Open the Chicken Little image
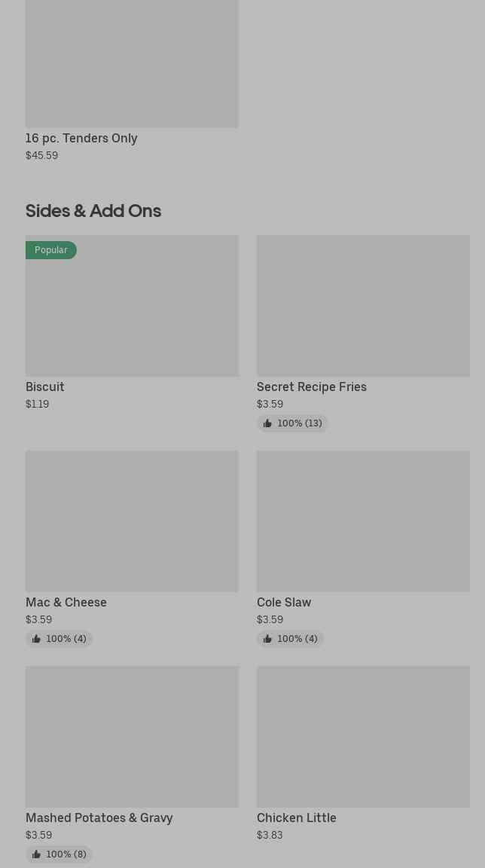 363,737
